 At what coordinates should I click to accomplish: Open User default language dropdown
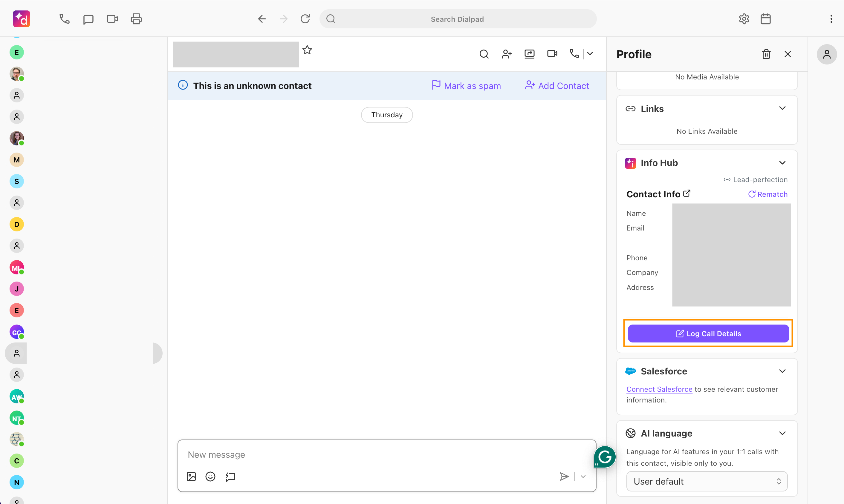pos(707,482)
